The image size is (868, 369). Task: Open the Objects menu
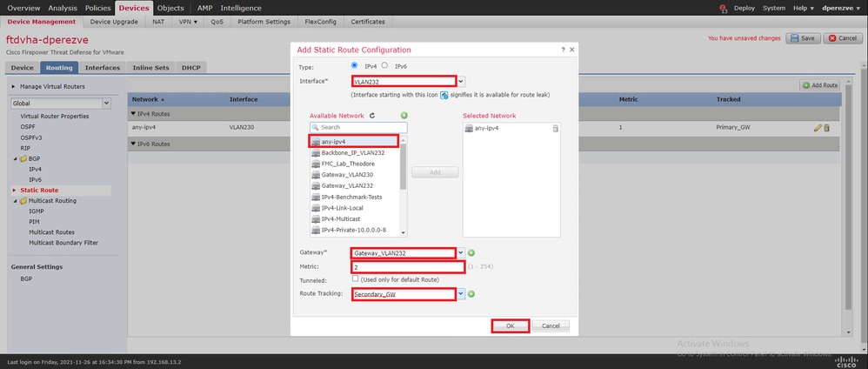tap(170, 9)
